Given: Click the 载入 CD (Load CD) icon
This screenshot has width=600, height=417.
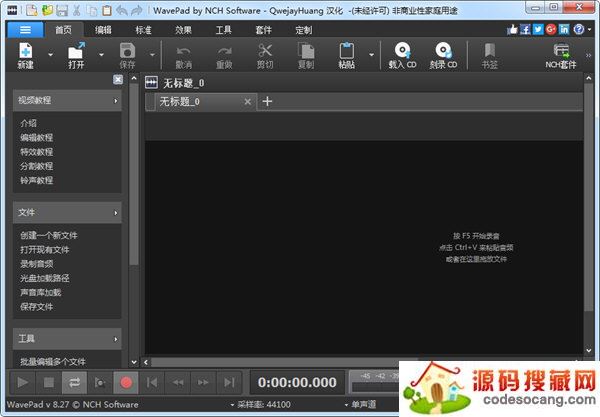Looking at the screenshot, I should click(401, 51).
